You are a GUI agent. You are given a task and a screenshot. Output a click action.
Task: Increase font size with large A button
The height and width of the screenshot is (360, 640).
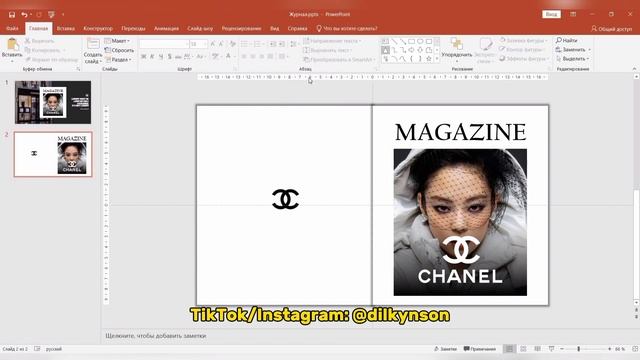pos(213,44)
